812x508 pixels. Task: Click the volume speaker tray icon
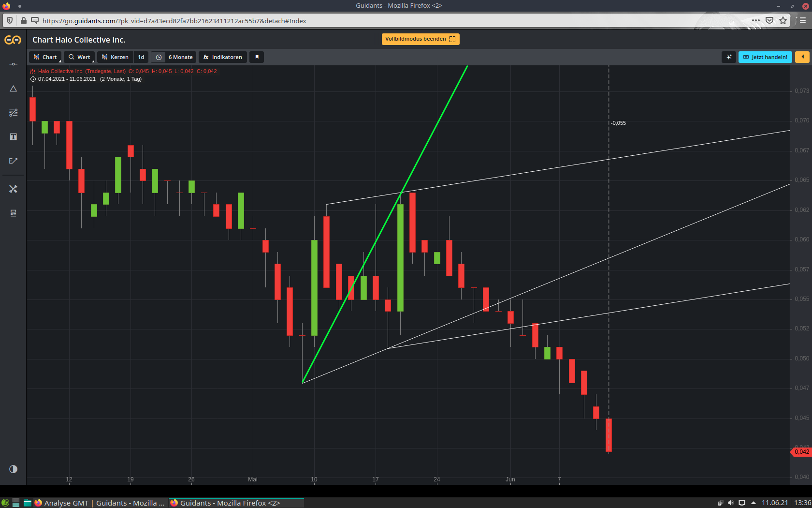pos(731,503)
